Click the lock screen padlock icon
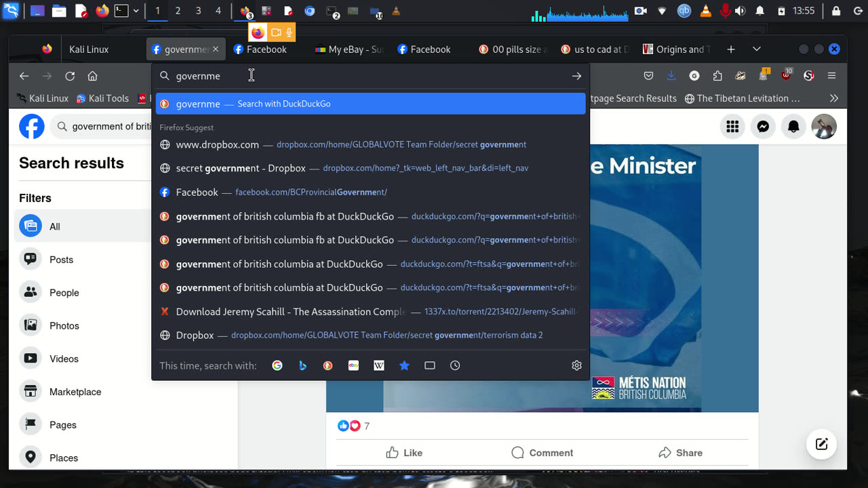Screen dimensions: 868x488 [x=836, y=11]
